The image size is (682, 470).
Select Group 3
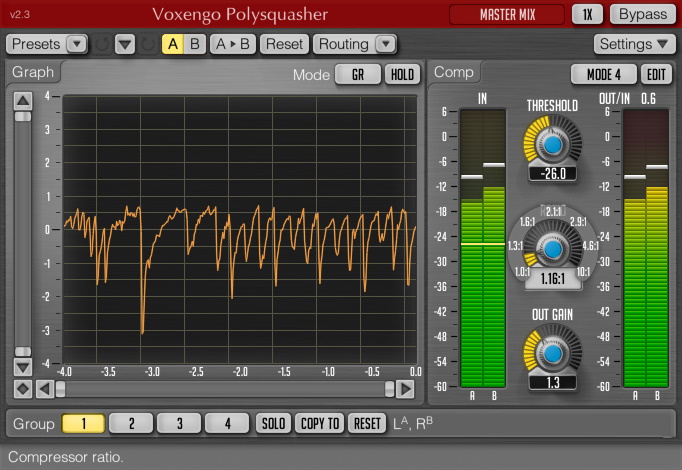[179, 423]
